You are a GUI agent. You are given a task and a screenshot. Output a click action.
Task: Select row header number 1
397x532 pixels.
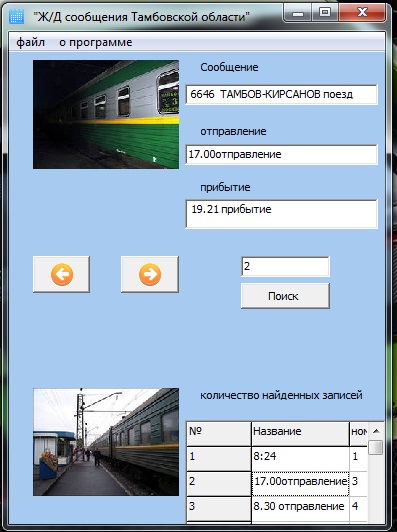219,459
